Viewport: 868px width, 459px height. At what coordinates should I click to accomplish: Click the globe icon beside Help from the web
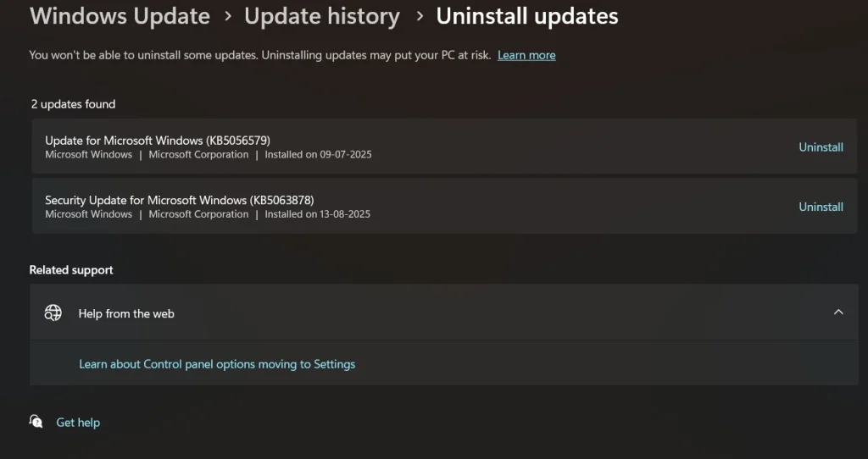pyautogui.click(x=53, y=312)
